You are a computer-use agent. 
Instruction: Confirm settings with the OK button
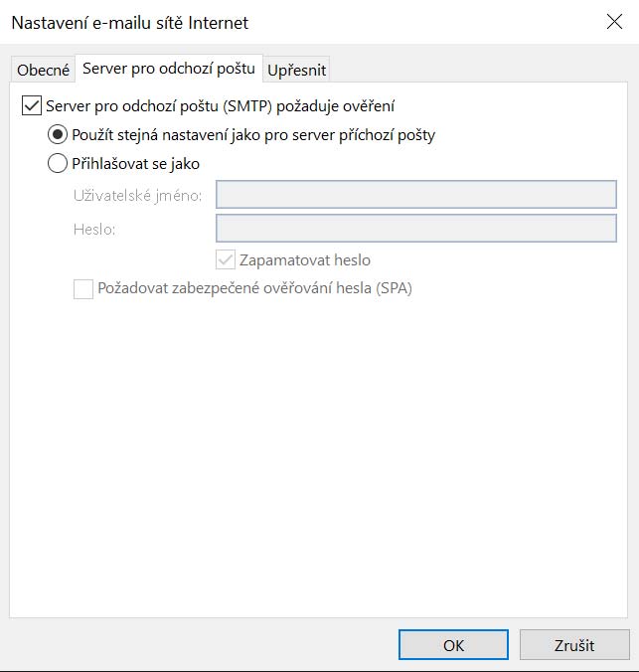click(x=453, y=645)
